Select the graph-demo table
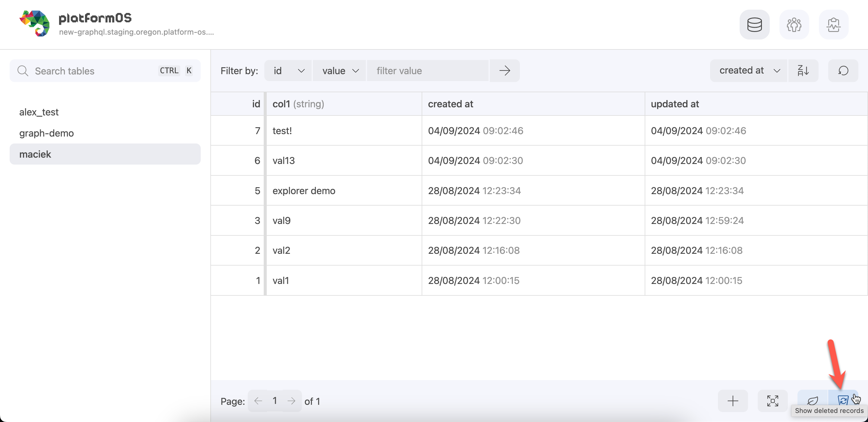The image size is (868, 422). tap(46, 133)
